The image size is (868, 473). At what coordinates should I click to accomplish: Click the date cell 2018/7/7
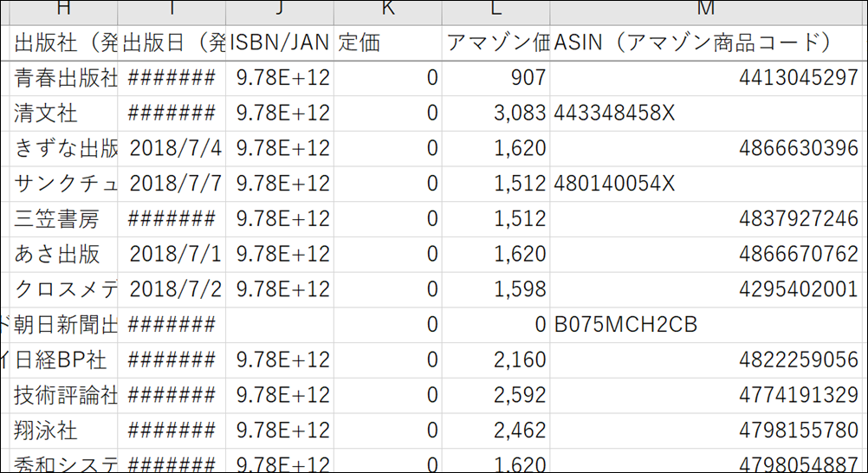(x=172, y=184)
